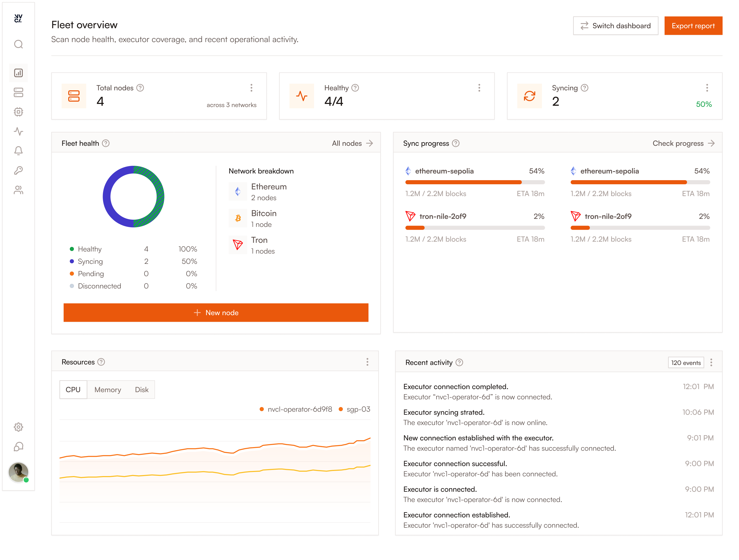Open the search icon in sidebar
Viewport: 739px width, 560px height.
pyautogui.click(x=18, y=44)
